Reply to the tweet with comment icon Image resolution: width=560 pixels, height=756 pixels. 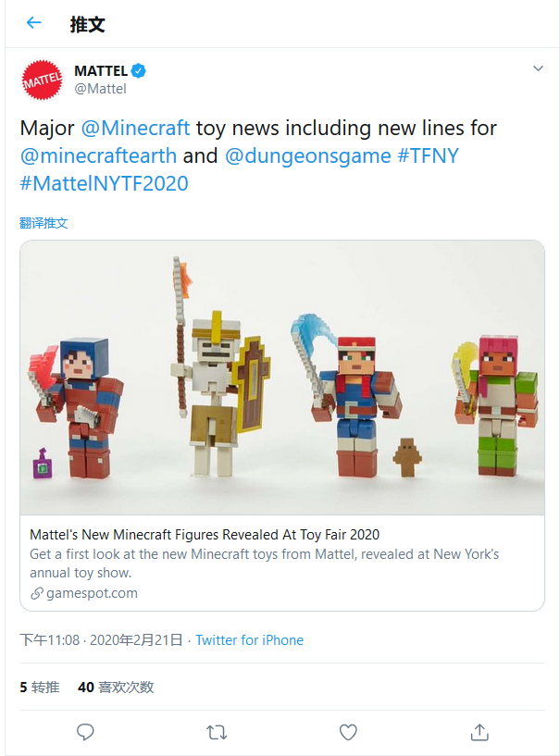pyautogui.click(x=85, y=732)
